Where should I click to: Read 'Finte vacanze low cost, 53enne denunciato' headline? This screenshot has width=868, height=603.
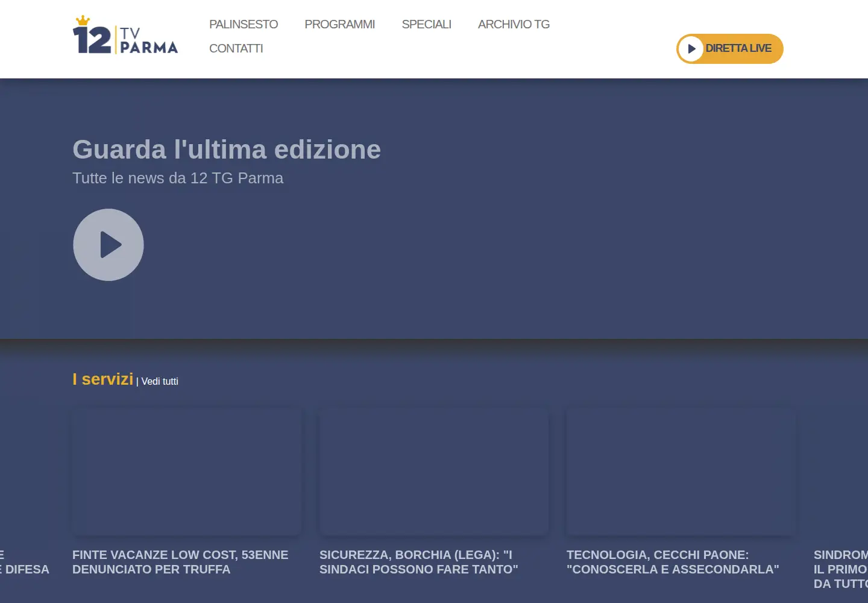(180, 562)
